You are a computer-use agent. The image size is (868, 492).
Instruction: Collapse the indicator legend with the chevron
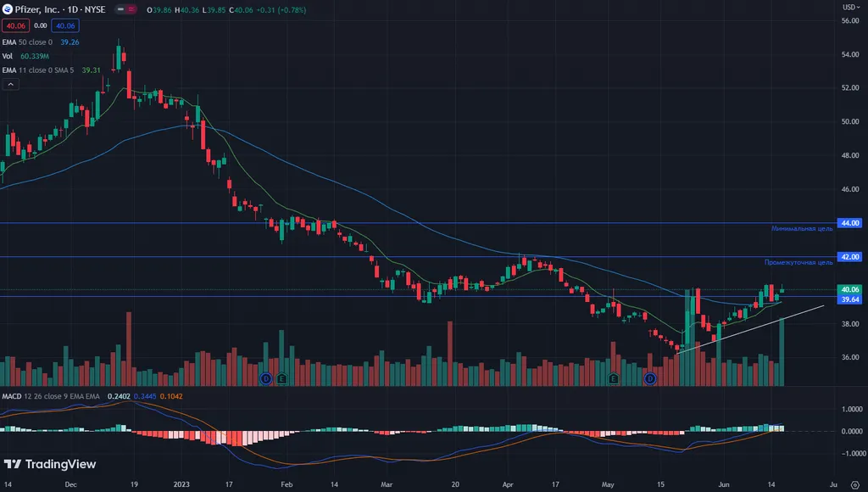pos(10,84)
